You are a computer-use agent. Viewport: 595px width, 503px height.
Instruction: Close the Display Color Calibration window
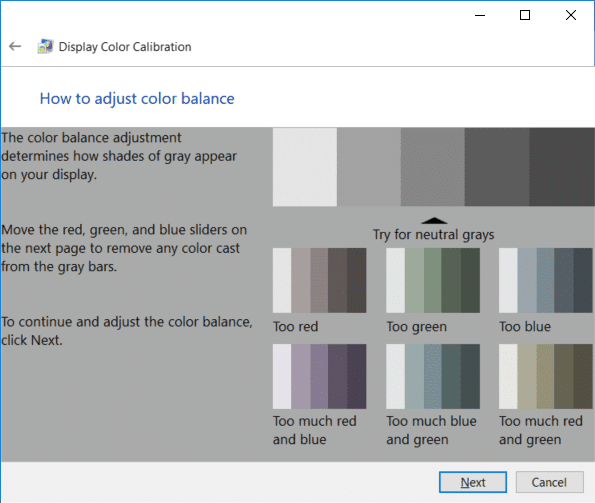(x=571, y=15)
